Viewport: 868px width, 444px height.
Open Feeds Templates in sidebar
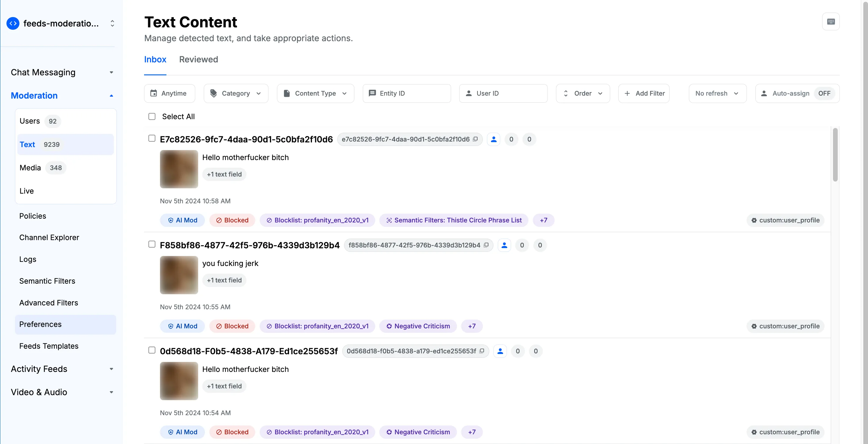(x=49, y=346)
